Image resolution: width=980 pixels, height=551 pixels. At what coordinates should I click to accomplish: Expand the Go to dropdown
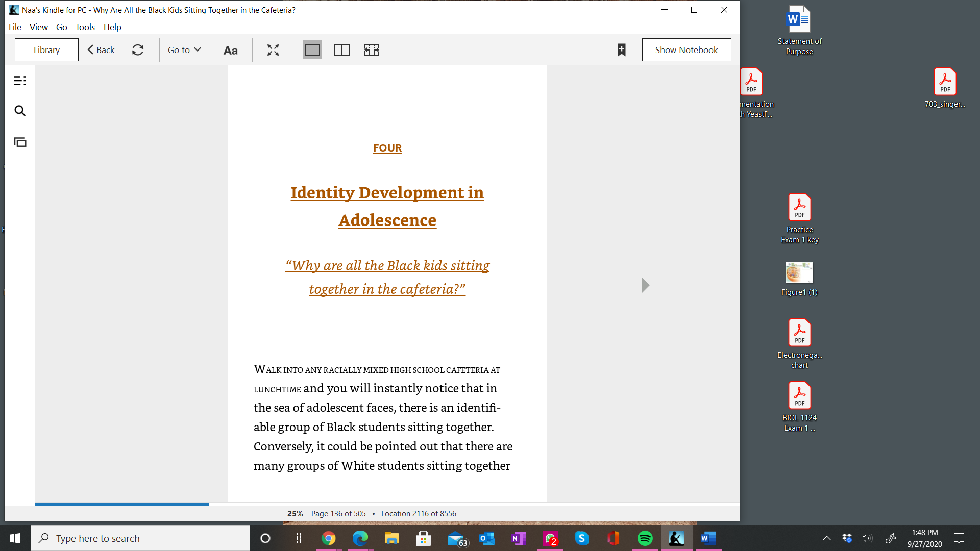(x=184, y=49)
